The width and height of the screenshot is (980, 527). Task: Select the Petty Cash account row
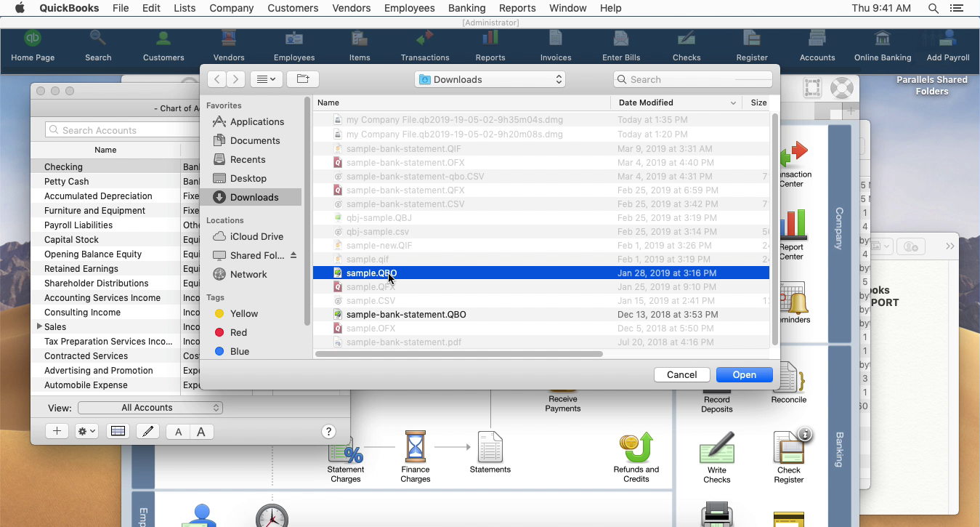pyautogui.click(x=116, y=181)
